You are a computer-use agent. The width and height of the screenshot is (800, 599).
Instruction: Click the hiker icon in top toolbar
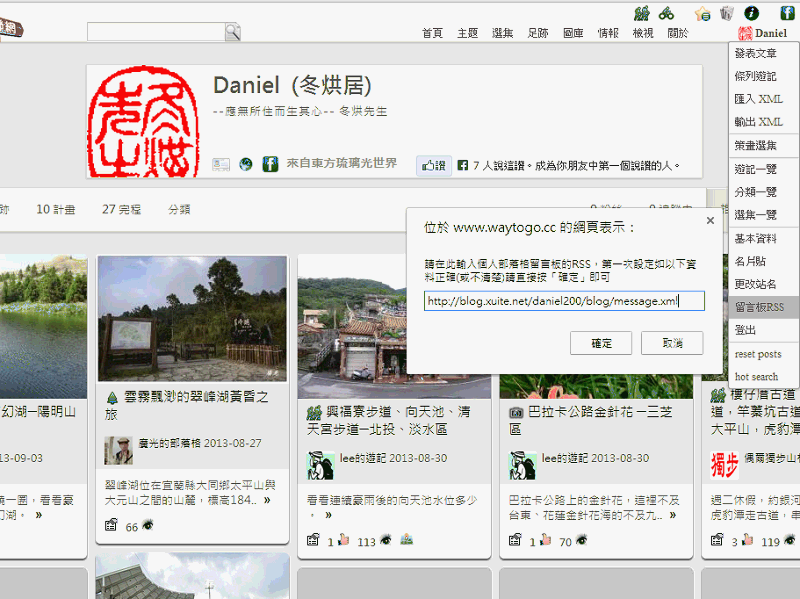click(641, 13)
